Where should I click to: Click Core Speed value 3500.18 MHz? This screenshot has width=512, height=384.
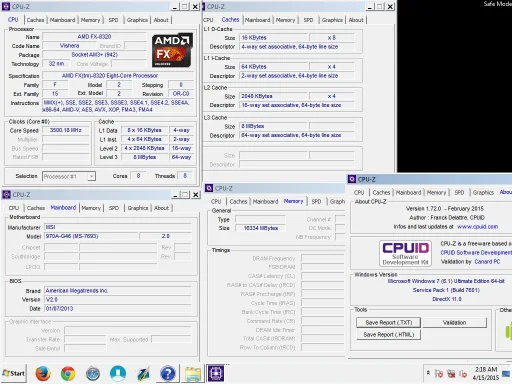pyautogui.click(x=66, y=130)
